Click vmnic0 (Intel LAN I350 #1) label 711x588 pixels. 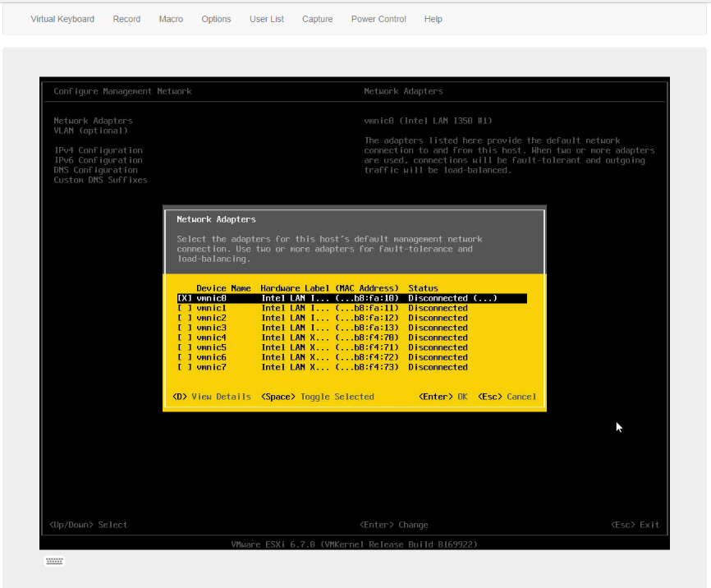pyautogui.click(x=428, y=121)
